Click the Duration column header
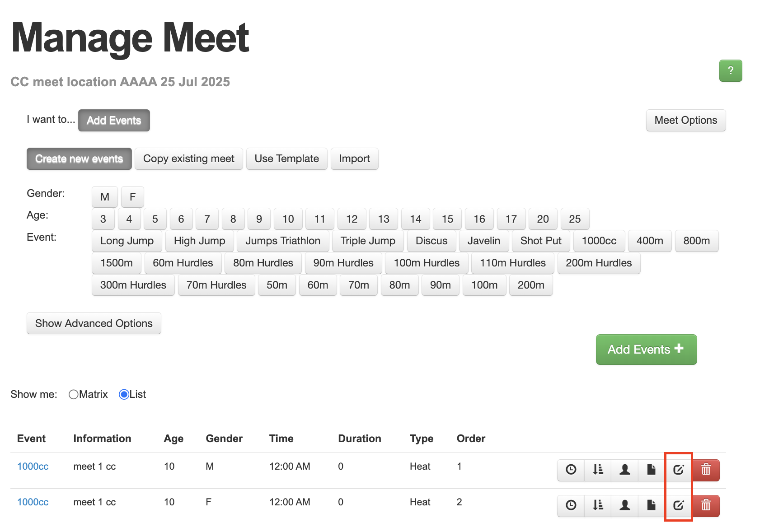 pos(360,439)
